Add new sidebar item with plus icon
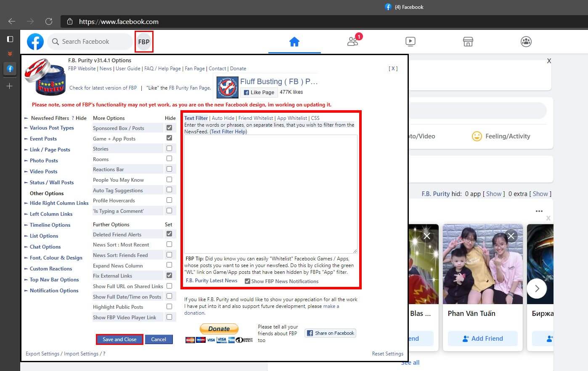The height and width of the screenshot is (371, 588). click(x=10, y=86)
